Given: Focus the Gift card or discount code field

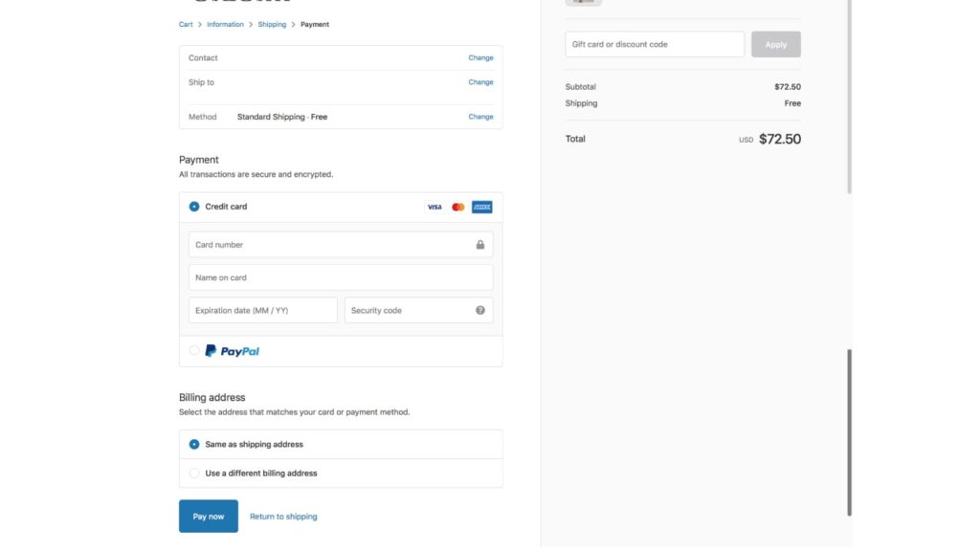Looking at the screenshot, I should coord(655,44).
